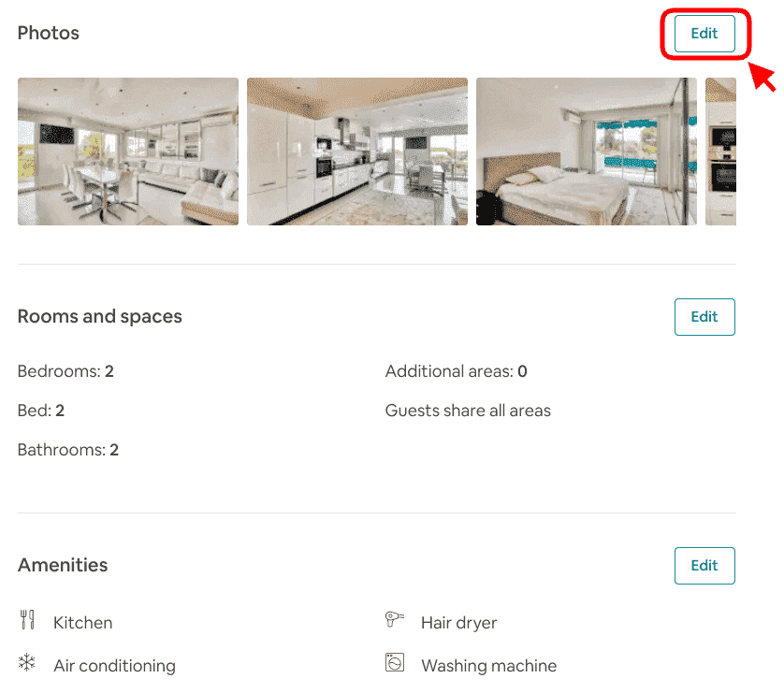
Task: Edit the Rooms and spaces section
Action: pos(704,316)
